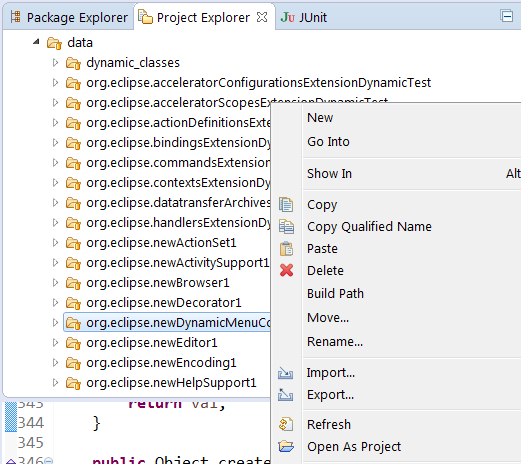521x464 pixels.
Task: Select org.eclipse.newEditor1 folder
Action: click(152, 343)
